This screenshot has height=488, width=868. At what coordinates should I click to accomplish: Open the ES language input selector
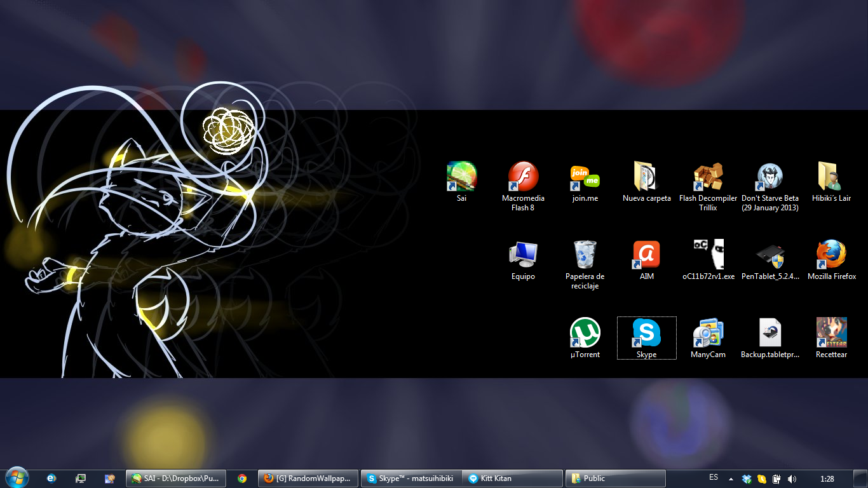click(x=714, y=478)
